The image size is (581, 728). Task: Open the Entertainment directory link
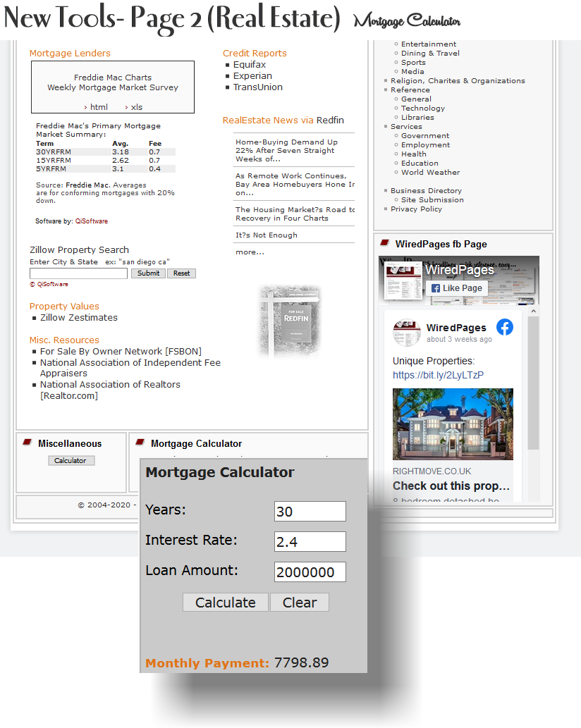point(429,44)
